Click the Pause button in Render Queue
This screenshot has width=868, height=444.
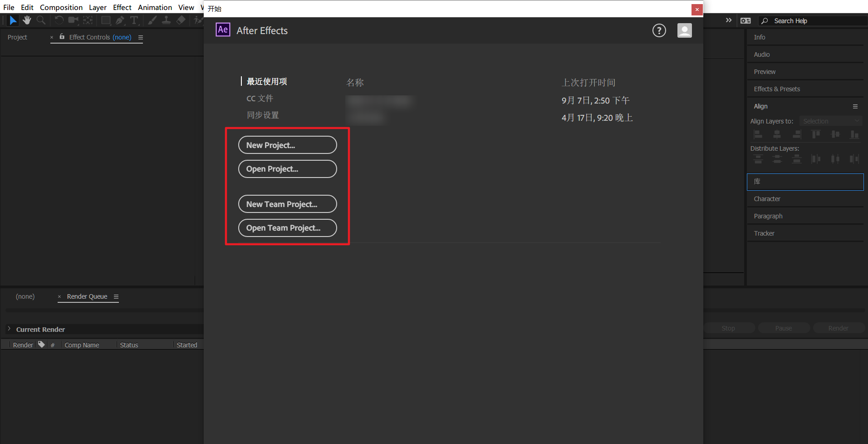point(784,328)
